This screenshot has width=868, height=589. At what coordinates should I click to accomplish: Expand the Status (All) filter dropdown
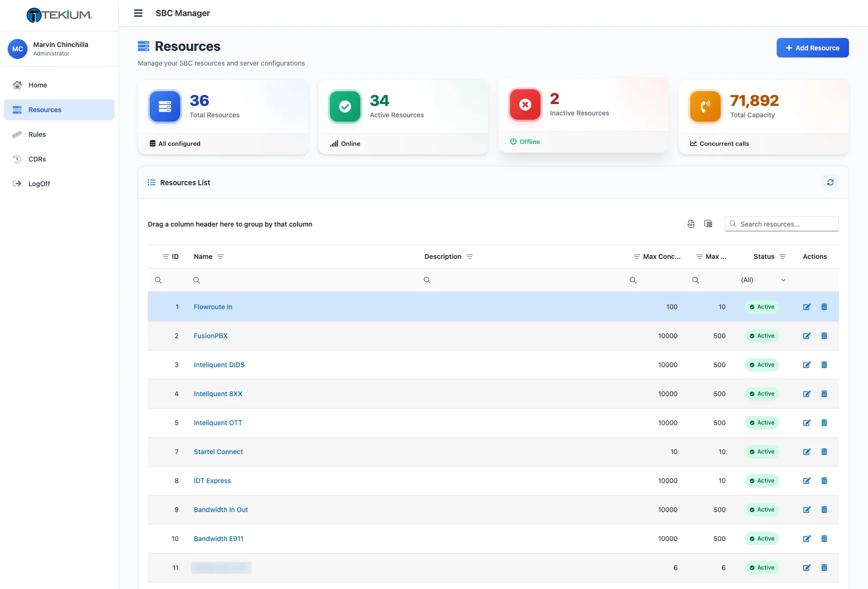tap(783, 280)
